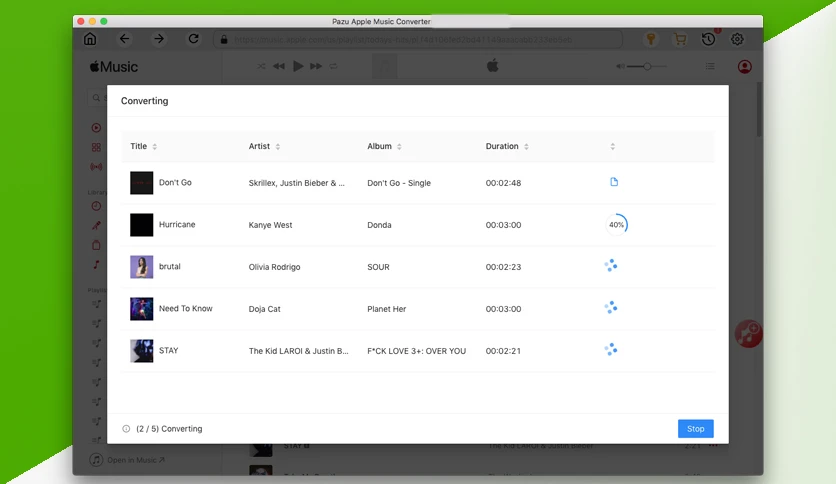This screenshot has width=836, height=484.
Task: Play the current track
Action: [298, 66]
